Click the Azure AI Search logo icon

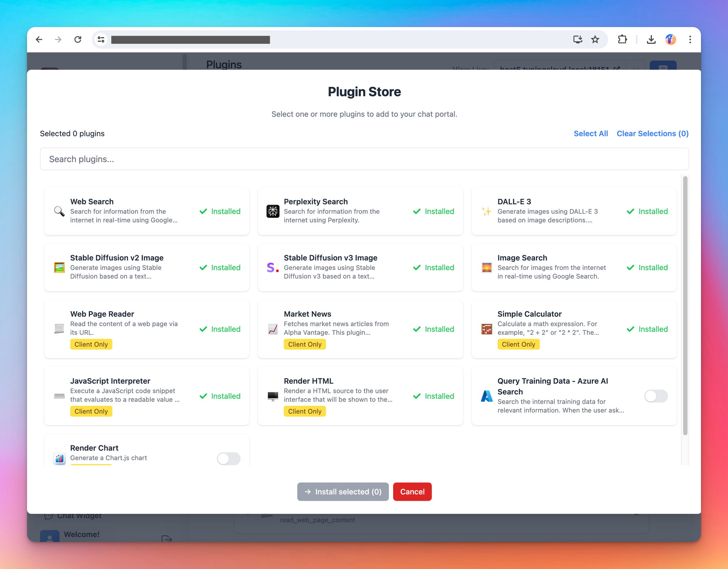pos(487,396)
